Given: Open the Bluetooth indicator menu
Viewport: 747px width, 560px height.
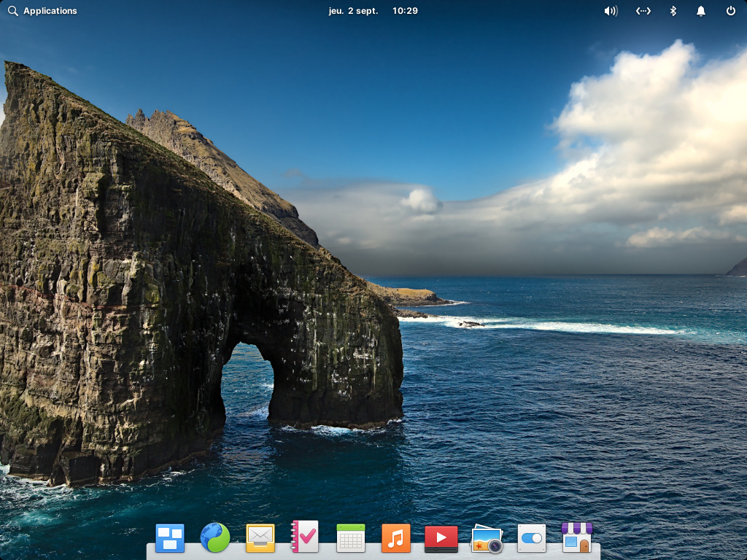Looking at the screenshot, I should [x=673, y=11].
